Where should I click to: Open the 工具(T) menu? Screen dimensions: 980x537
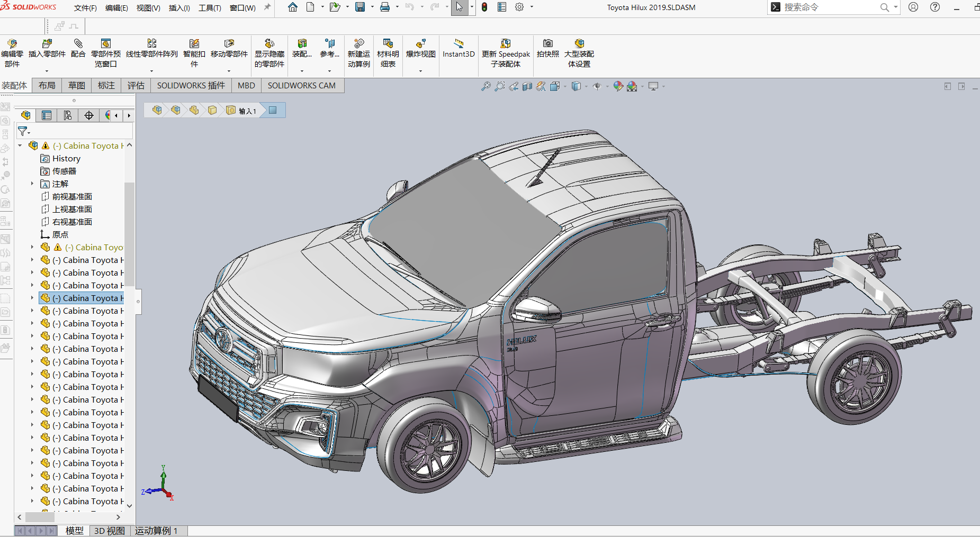(x=210, y=8)
